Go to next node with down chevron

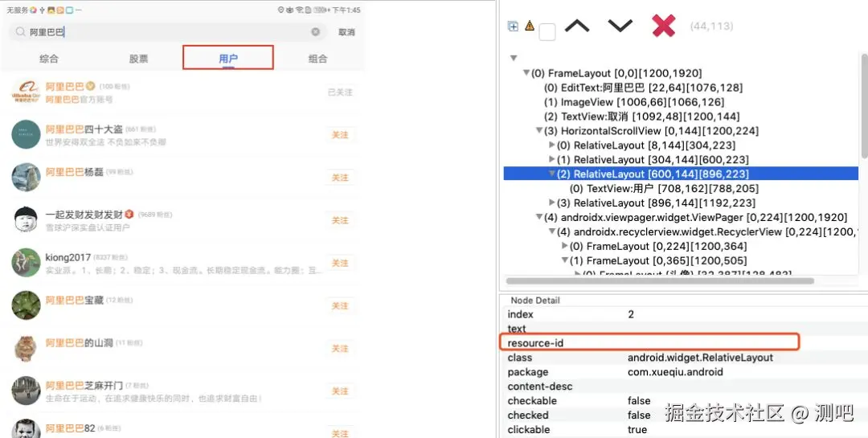[620, 26]
